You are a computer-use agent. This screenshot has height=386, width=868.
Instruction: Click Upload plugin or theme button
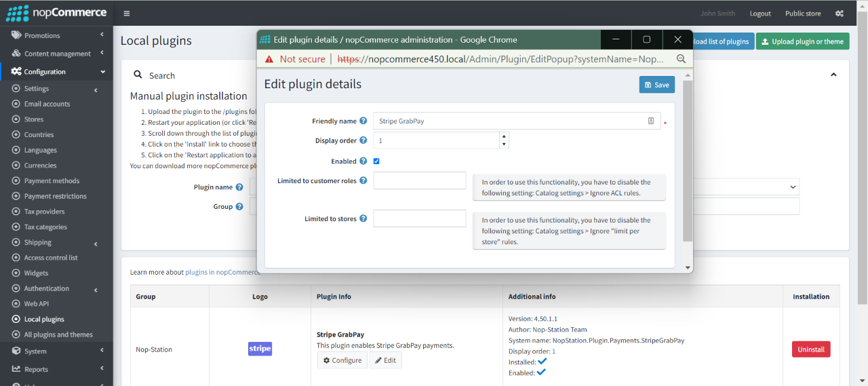pos(802,41)
